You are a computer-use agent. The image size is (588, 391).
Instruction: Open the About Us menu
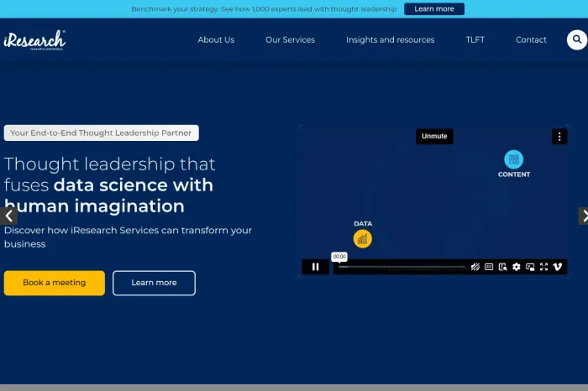click(x=216, y=39)
